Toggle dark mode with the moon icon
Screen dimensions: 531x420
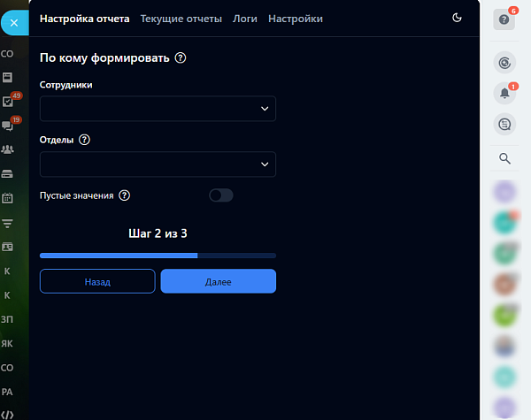(457, 18)
